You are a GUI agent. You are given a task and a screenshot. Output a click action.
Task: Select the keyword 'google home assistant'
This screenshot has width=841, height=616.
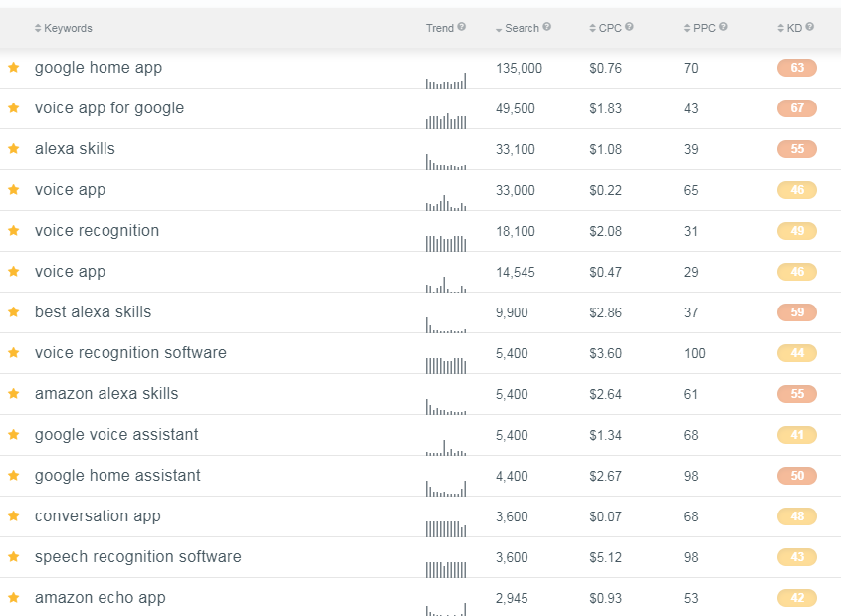tap(117, 476)
